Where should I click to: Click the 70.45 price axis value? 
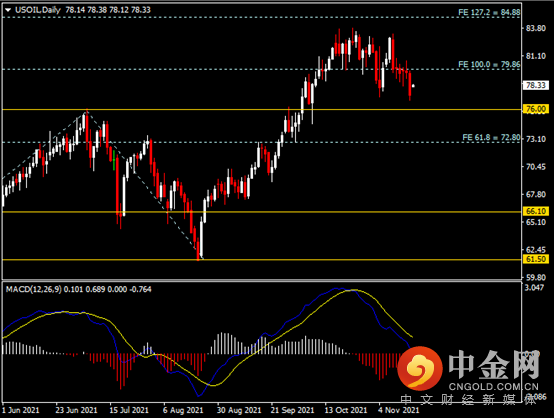click(x=536, y=166)
